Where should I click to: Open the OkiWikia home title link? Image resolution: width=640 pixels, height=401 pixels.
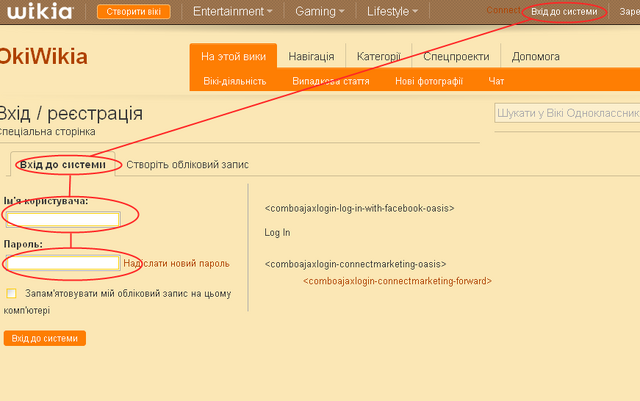pyautogui.click(x=43, y=56)
